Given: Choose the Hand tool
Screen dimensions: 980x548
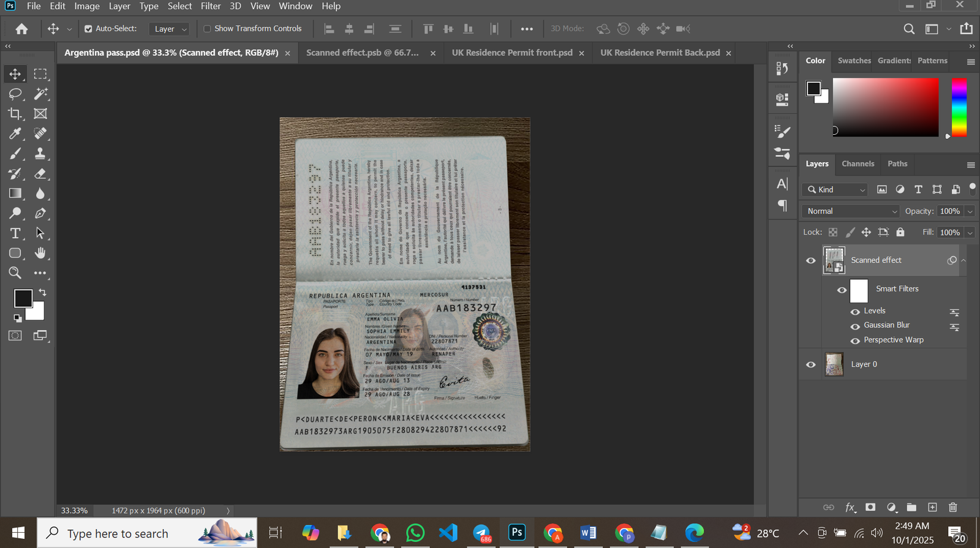Looking at the screenshot, I should [40, 253].
